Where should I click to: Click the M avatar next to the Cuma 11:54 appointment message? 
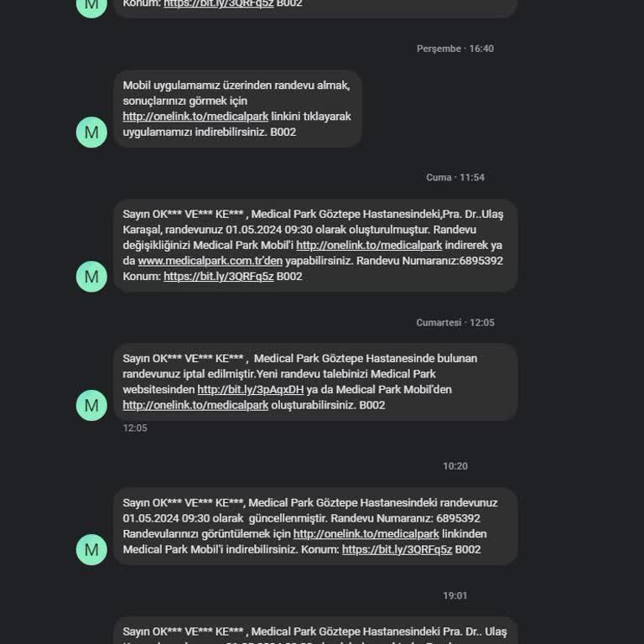(91, 276)
